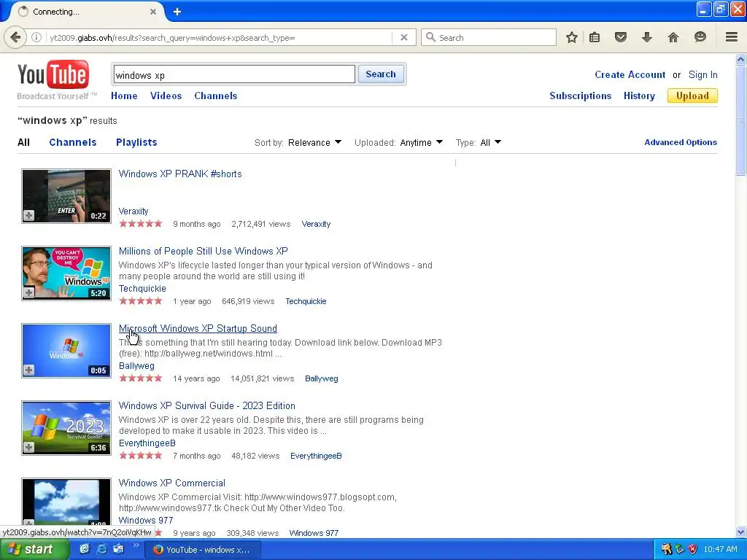Show bookmarks list icon

595,37
